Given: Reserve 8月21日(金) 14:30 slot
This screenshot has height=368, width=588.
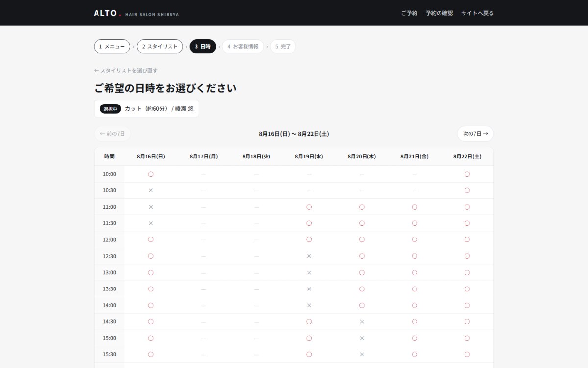Looking at the screenshot, I should pyautogui.click(x=415, y=322).
